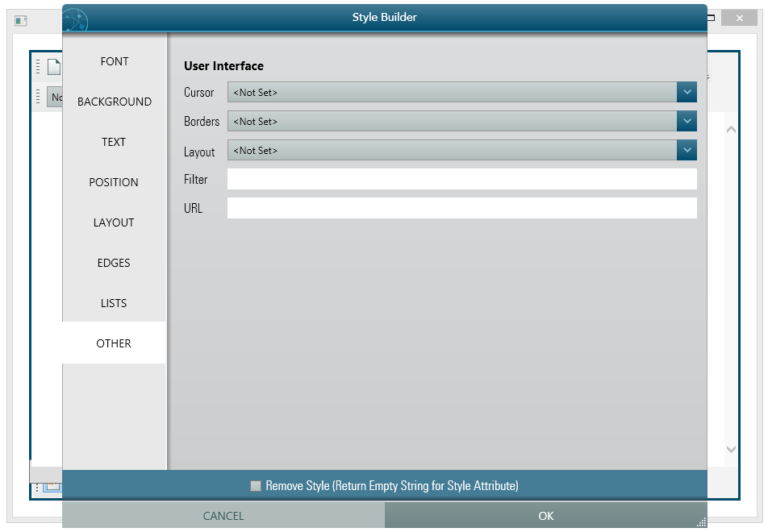The image size is (768, 532).
Task: Switch to the FONT category
Action: 114,61
